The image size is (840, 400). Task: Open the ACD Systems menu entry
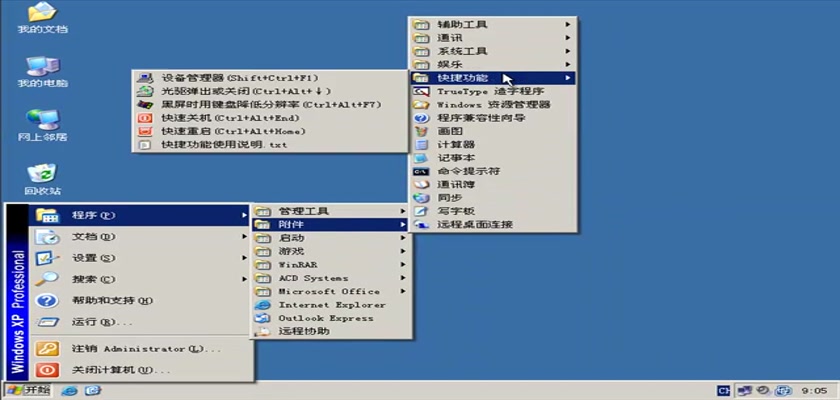tap(330, 278)
